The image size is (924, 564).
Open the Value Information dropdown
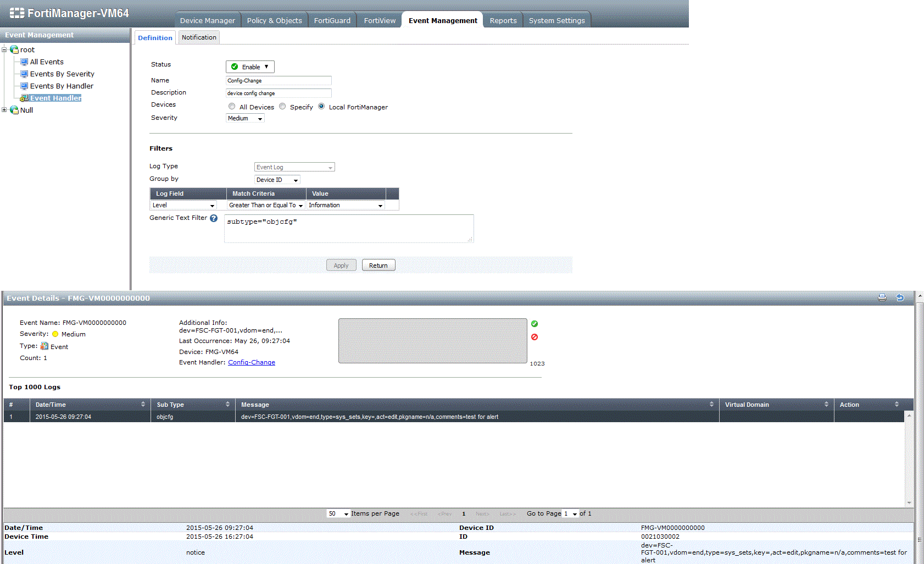tap(346, 205)
